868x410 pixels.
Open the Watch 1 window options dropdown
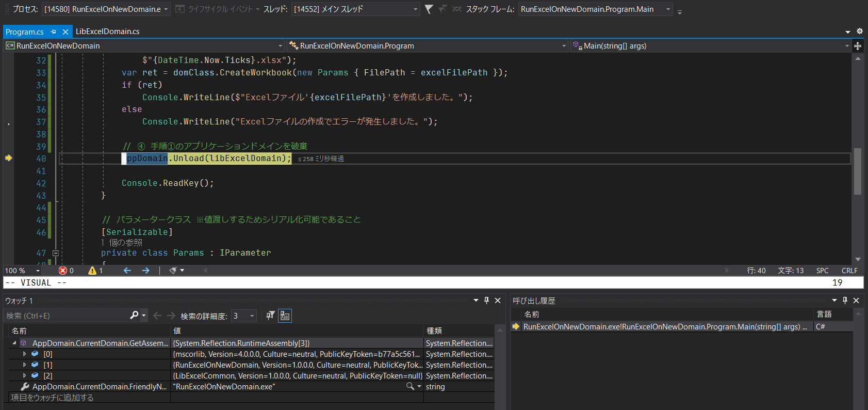pyautogui.click(x=476, y=301)
